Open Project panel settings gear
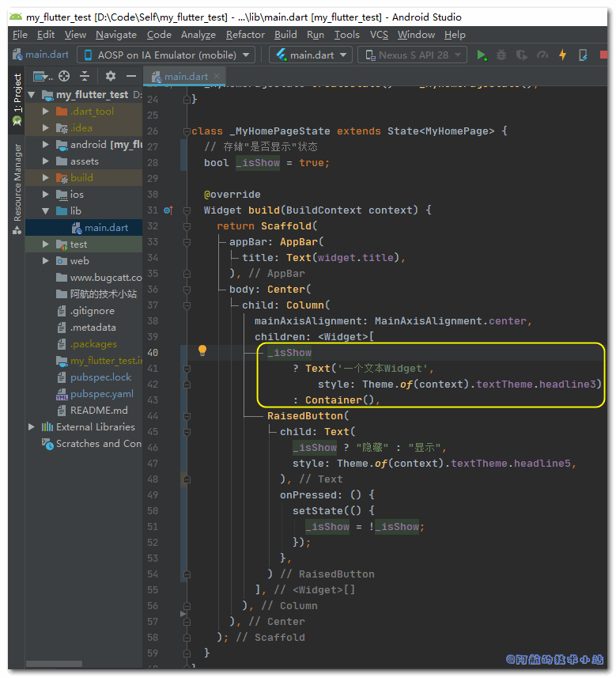This screenshot has width=616, height=678. [111, 76]
